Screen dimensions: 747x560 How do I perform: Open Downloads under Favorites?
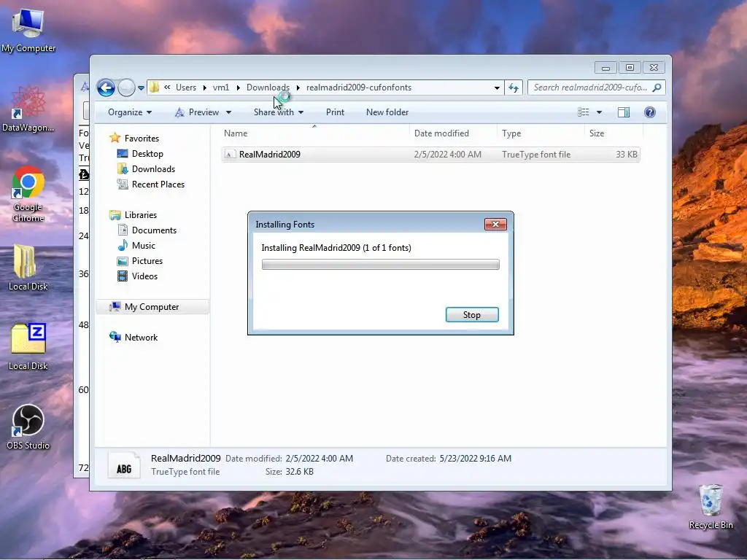coord(153,169)
